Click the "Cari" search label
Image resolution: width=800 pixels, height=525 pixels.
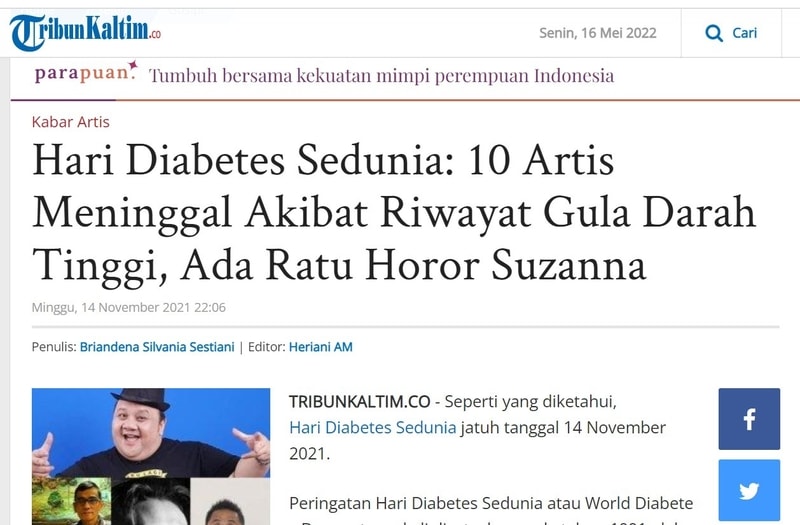[x=744, y=33]
